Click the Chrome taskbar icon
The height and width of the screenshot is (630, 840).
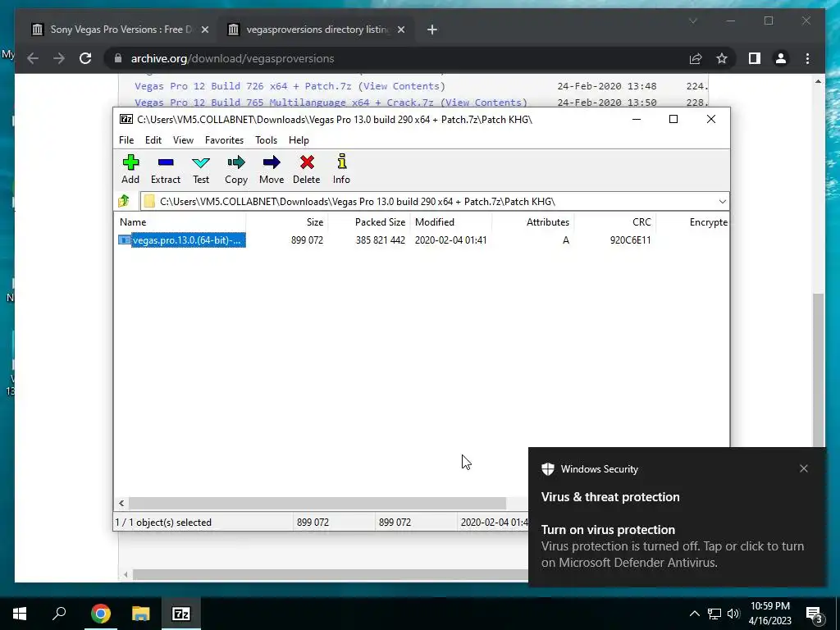pyautogui.click(x=100, y=614)
